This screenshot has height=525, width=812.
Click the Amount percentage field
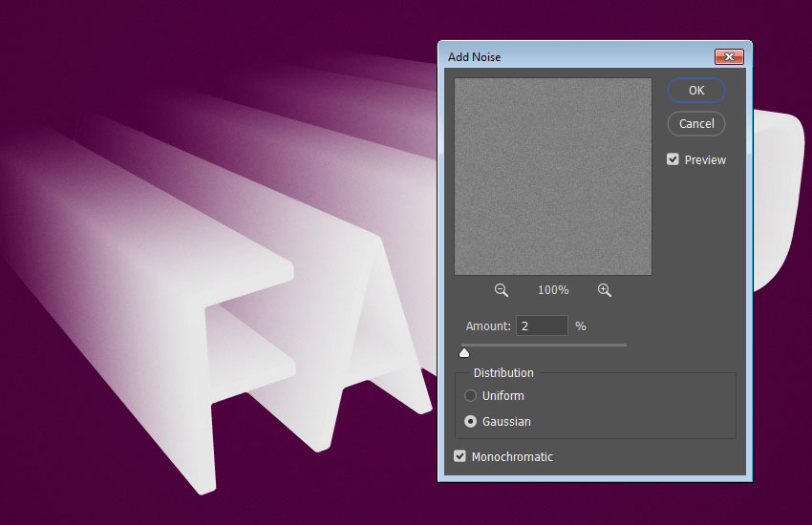click(542, 325)
